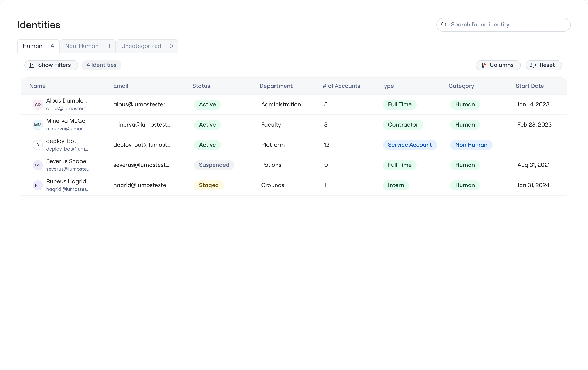The height and width of the screenshot is (370, 588).
Task: Open the Minerva McGo... identity name
Action: [67, 121]
